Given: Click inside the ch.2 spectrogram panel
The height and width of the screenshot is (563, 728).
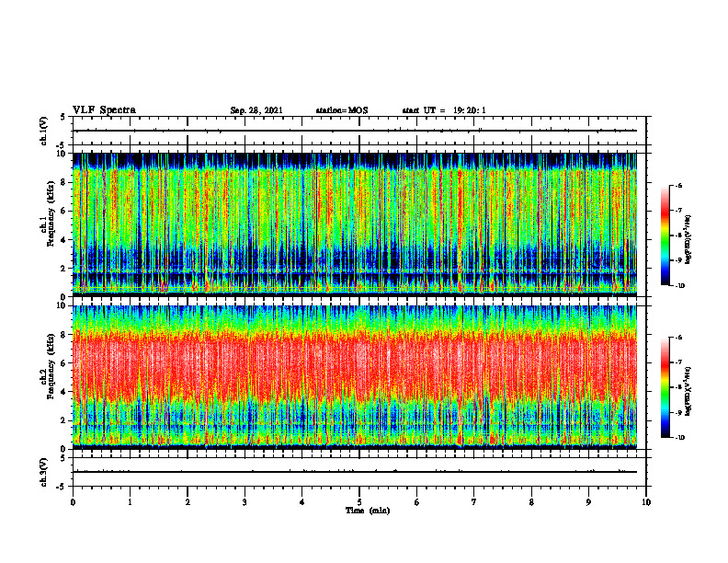Looking at the screenshot, I should (355, 377).
